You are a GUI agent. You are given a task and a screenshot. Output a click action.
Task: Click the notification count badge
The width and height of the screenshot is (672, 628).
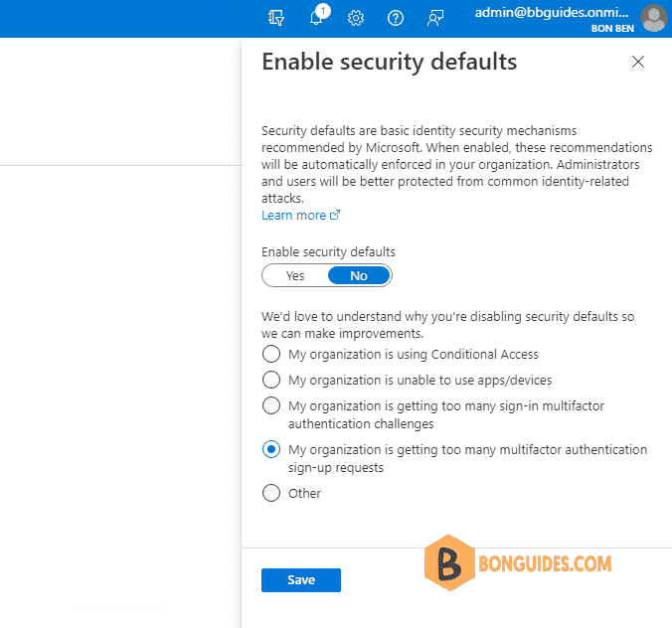[323, 11]
